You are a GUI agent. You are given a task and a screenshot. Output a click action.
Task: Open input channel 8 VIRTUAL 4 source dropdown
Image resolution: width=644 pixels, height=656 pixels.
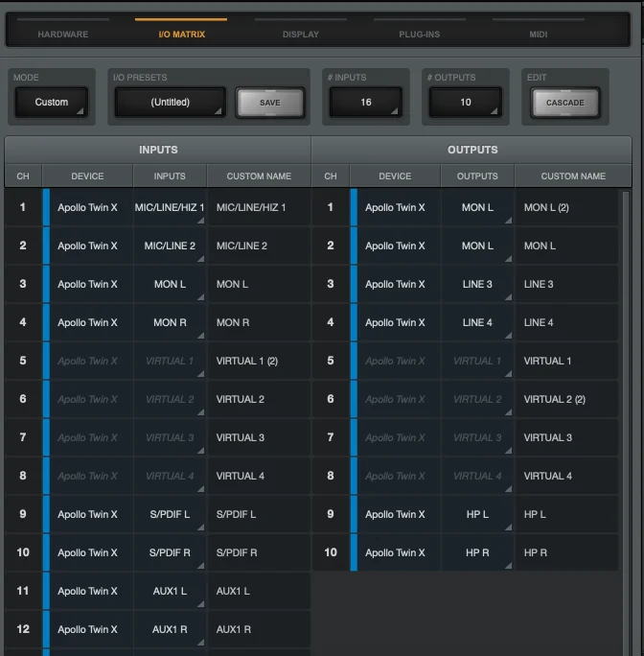[170, 476]
